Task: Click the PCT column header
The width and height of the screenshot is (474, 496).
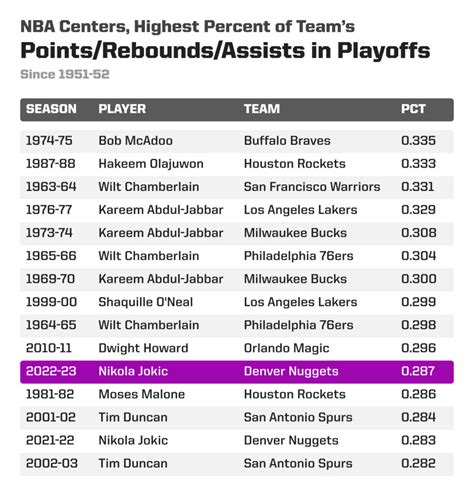Action: (x=413, y=109)
